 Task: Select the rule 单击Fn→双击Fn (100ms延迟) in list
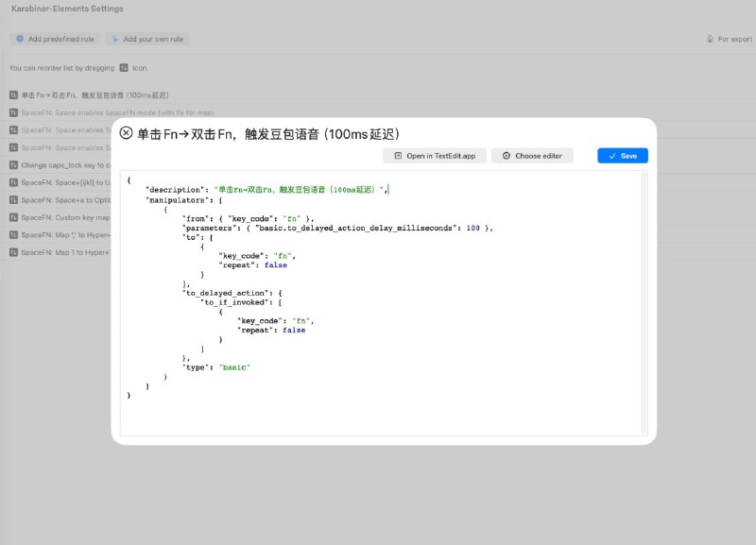pyautogui.click(x=95, y=95)
